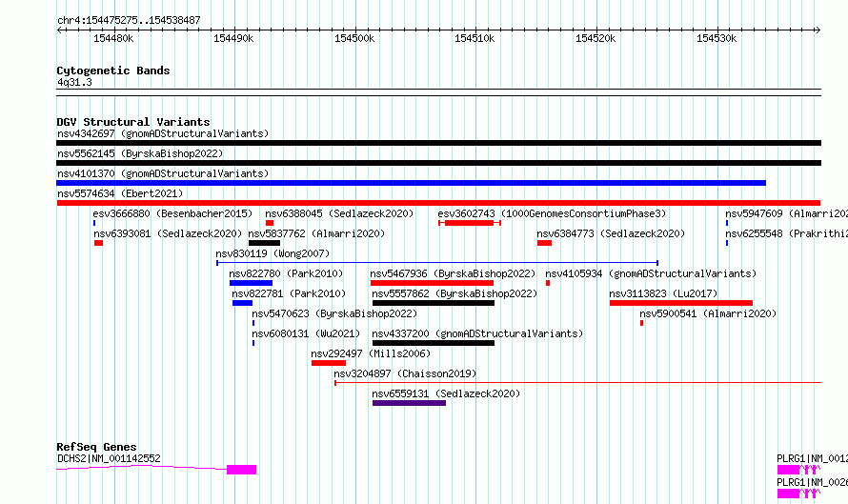The height and width of the screenshot is (504, 848).
Task: Click the nsv6080131 Wu2021 label
Action: (x=306, y=333)
